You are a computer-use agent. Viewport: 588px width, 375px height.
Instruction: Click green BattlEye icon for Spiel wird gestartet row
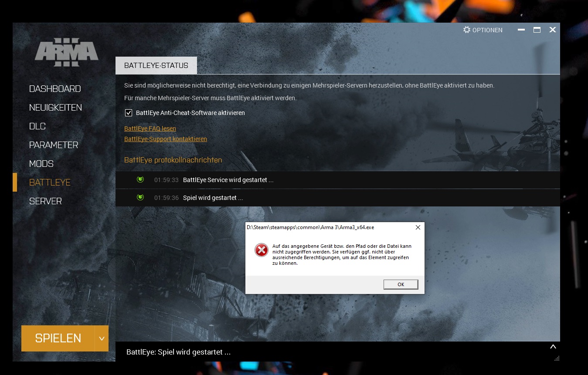(x=140, y=197)
